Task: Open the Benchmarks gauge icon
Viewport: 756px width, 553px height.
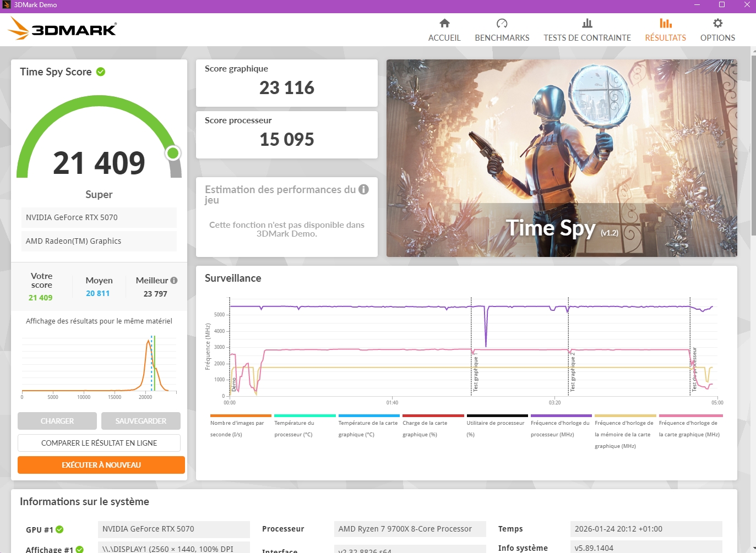Action: coord(502,24)
